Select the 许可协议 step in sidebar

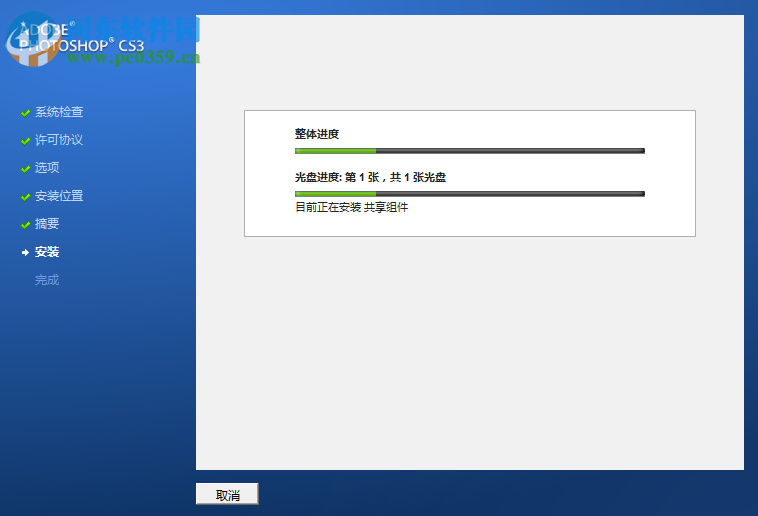tap(59, 140)
